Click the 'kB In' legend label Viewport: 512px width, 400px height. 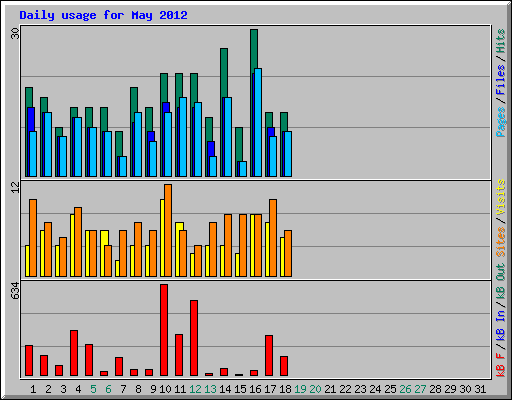tap(500, 325)
